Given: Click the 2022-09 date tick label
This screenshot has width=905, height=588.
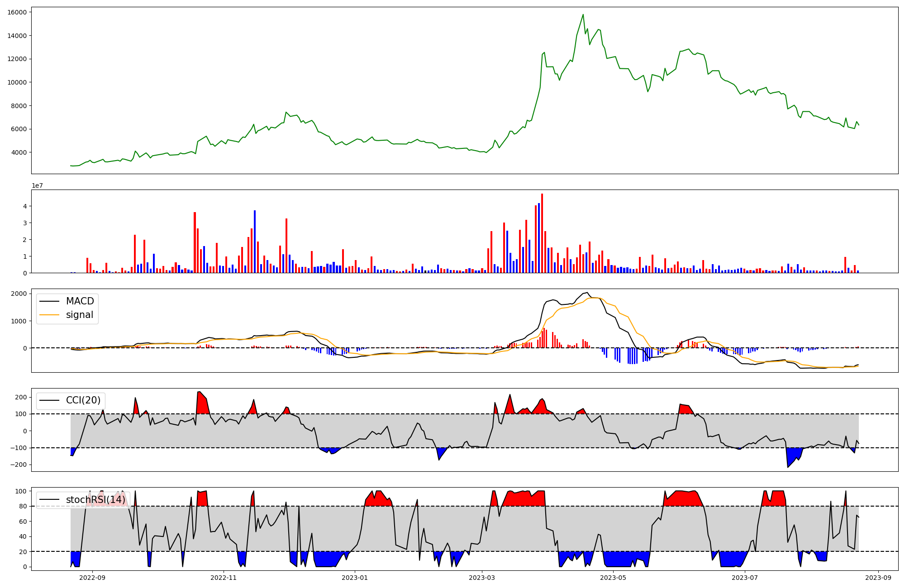Looking at the screenshot, I should (x=92, y=578).
